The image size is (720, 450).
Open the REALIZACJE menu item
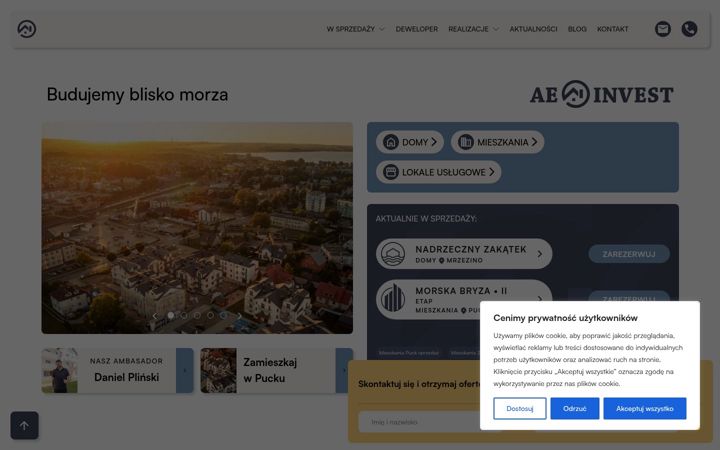point(468,29)
